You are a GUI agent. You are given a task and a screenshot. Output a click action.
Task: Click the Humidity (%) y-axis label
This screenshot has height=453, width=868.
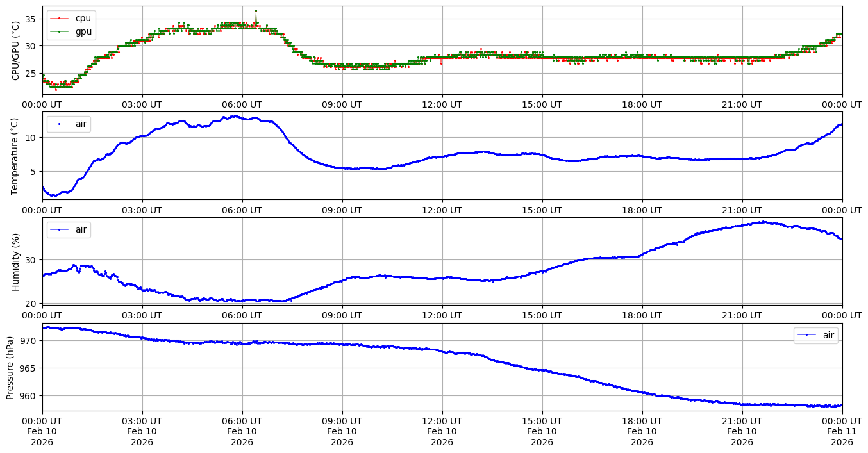click(x=15, y=261)
